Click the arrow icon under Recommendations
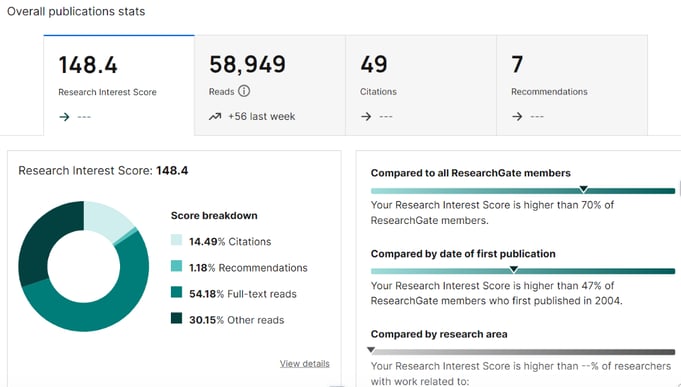Image resolution: width=681 pixels, height=387 pixels. [x=517, y=116]
